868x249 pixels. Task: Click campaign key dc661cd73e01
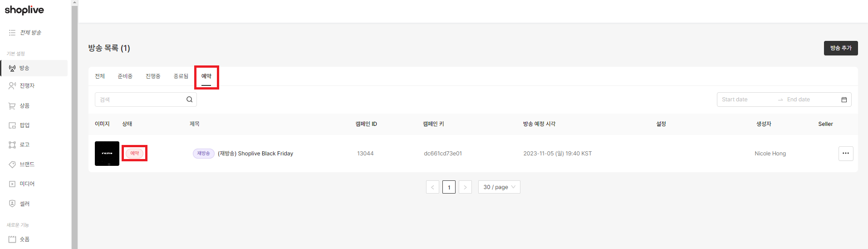[443, 154]
